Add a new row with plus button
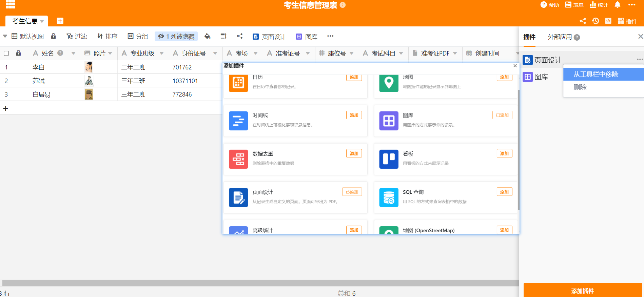Image resolution: width=644 pixels, height=297 pixels. point(5,108)
